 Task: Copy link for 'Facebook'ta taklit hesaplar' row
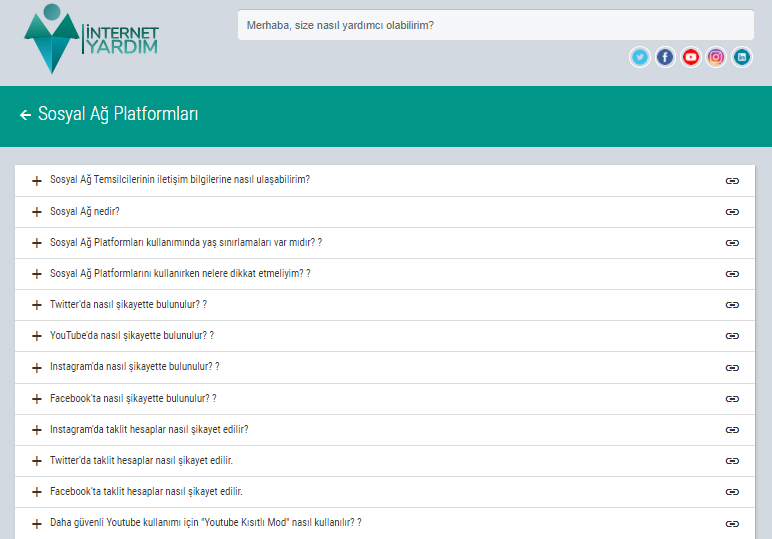(x=732, y=492)
